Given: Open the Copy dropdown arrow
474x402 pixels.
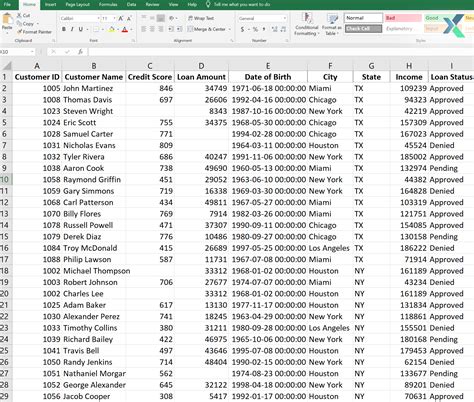Looking at the screenshot, I should 37,24.
